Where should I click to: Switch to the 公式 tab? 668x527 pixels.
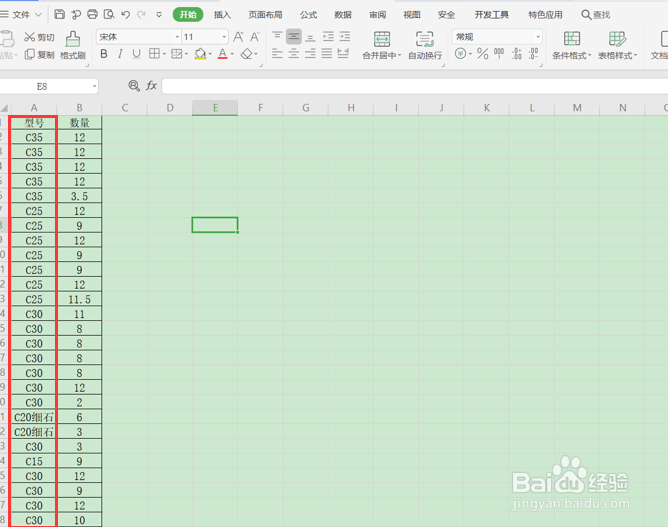pyautogui.click(x=308, y=15)
